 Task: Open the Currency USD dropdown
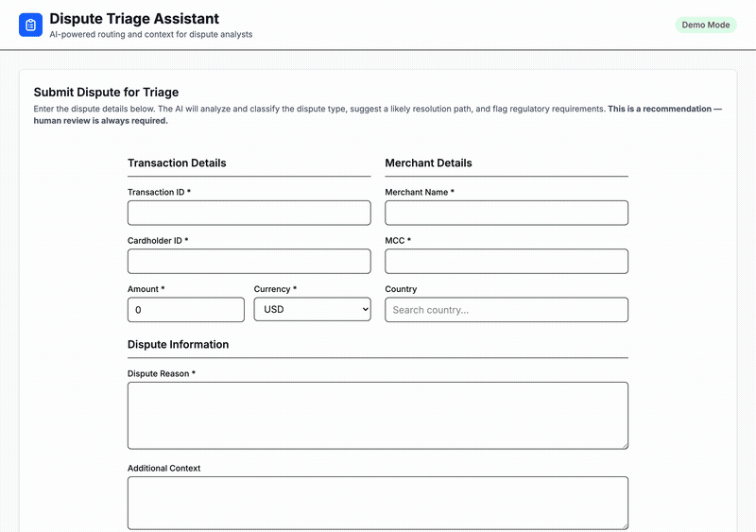[312, 309]
